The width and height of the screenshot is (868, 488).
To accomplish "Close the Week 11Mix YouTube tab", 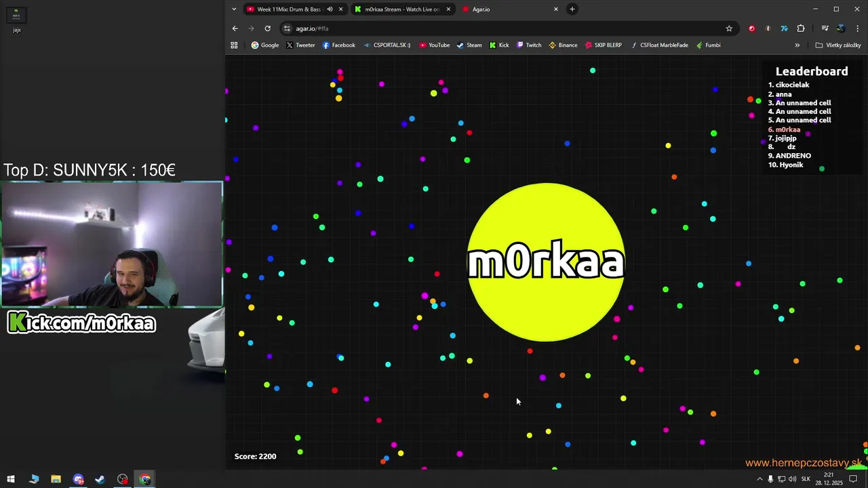I will tap(340, 9).
